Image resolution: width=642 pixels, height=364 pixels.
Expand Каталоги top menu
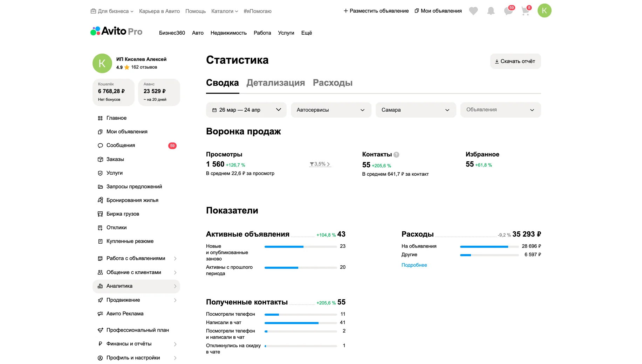point(225,11)
